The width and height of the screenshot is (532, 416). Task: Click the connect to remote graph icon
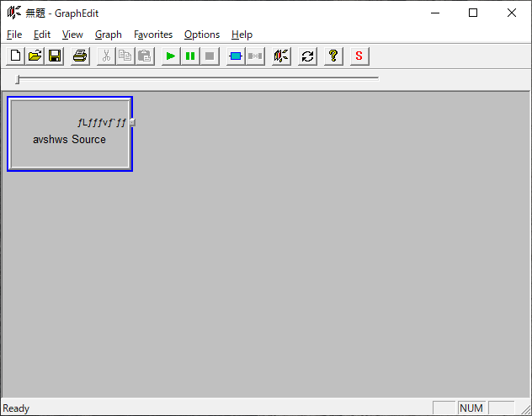(x=281, y=56)
